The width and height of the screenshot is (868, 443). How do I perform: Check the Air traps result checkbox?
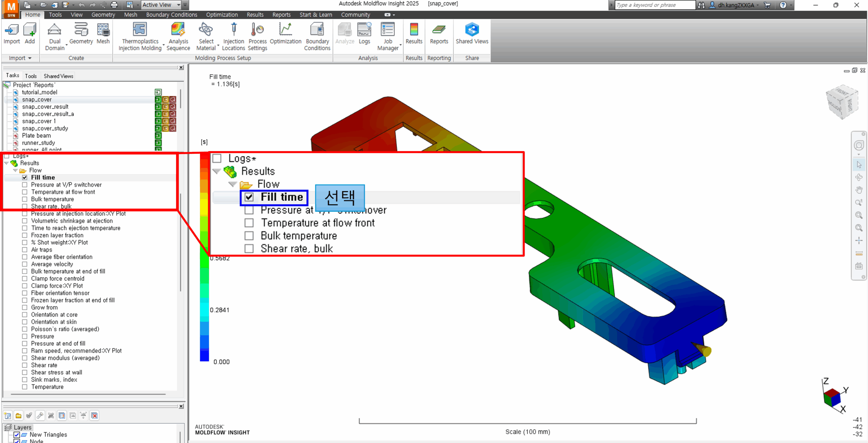point(25,250)
